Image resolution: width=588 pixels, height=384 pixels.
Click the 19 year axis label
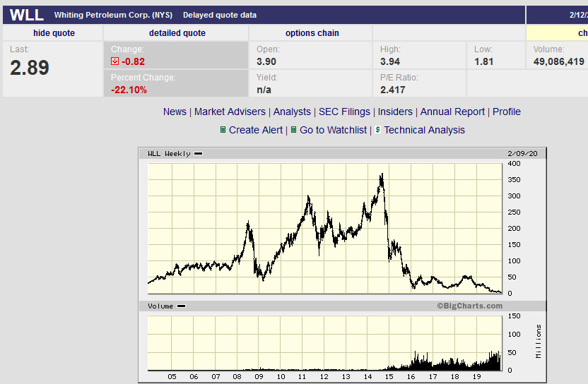click(x=476, y=376)
